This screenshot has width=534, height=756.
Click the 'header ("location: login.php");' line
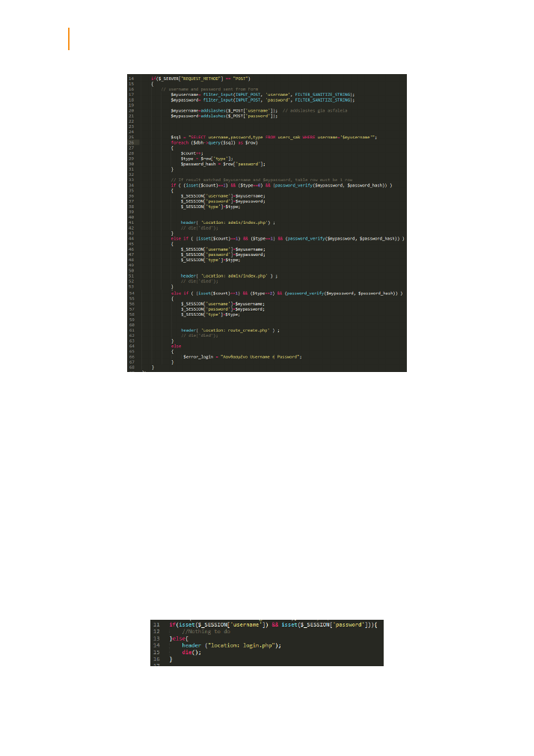click(231, 645)
